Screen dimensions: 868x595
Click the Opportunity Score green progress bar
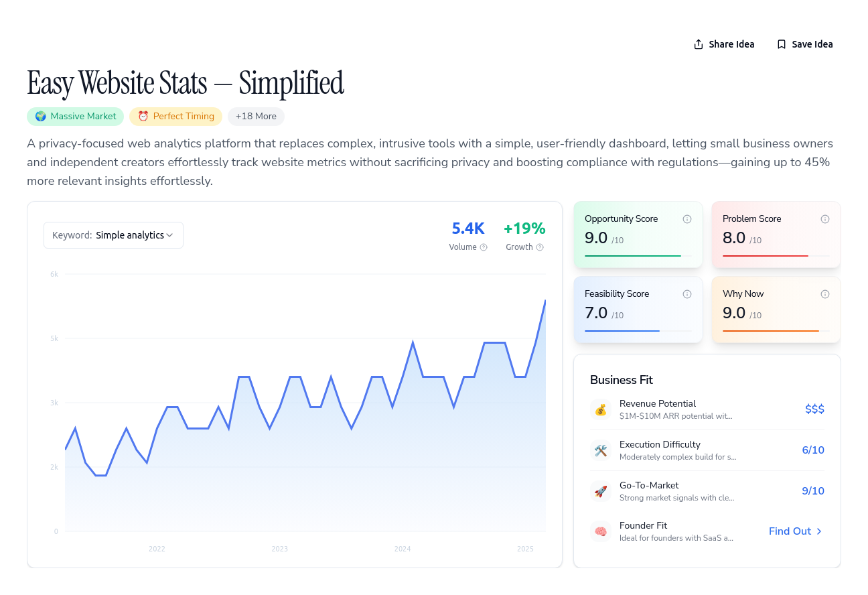tap(633, 256)
